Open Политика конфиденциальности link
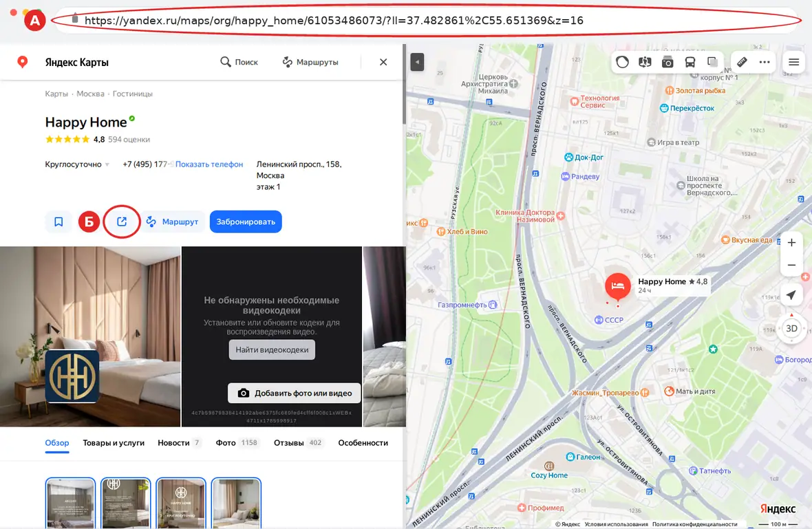The height and width of the screenshot is (529, 812). [694, 524]
